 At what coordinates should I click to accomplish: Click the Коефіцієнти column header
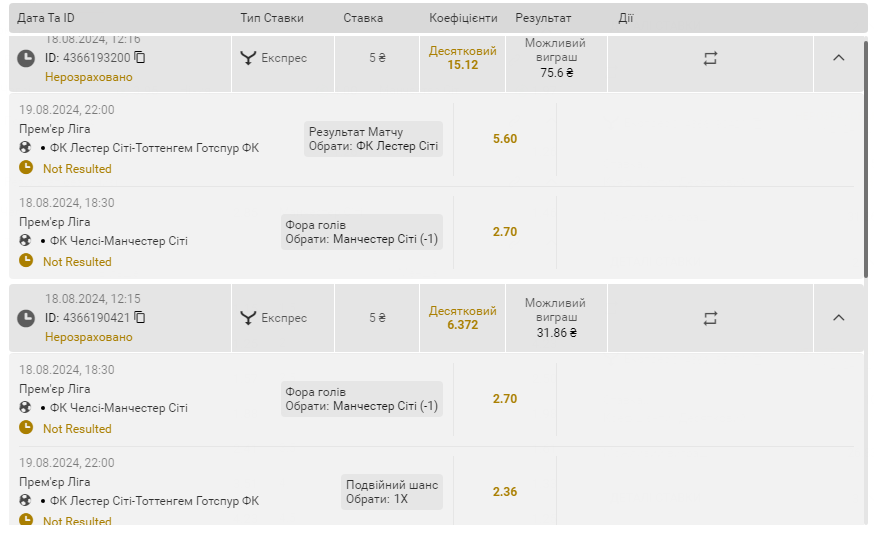click(463, 18)
